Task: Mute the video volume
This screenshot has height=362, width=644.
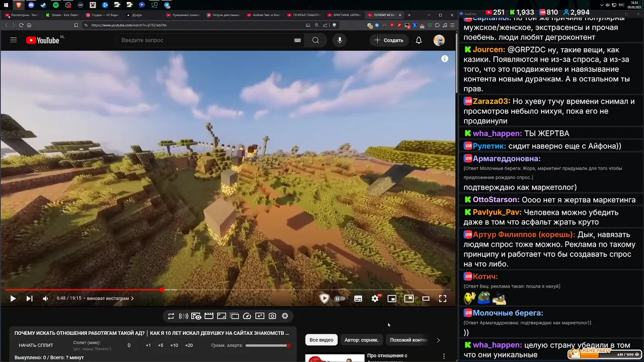Action: tap(45, 299)
